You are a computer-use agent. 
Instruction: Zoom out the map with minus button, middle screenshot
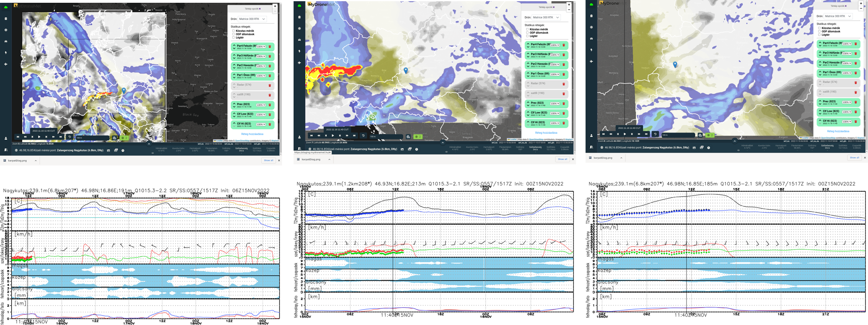(569, 10)
